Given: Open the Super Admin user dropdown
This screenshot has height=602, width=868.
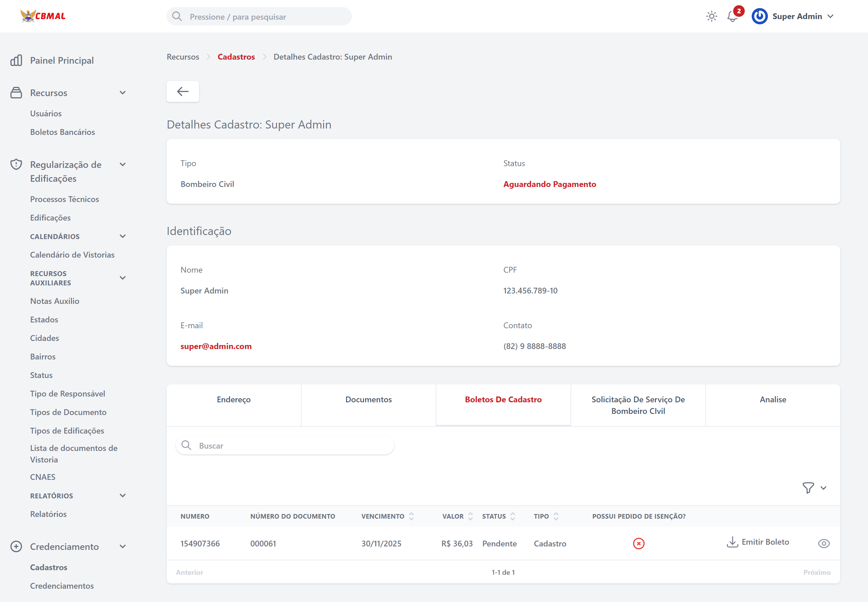Looking at the screenshot, I should (830, 16).
